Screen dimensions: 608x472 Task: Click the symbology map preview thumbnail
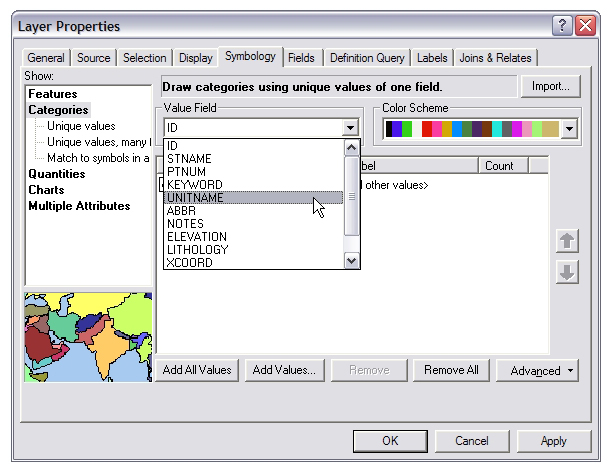[88, 338]
